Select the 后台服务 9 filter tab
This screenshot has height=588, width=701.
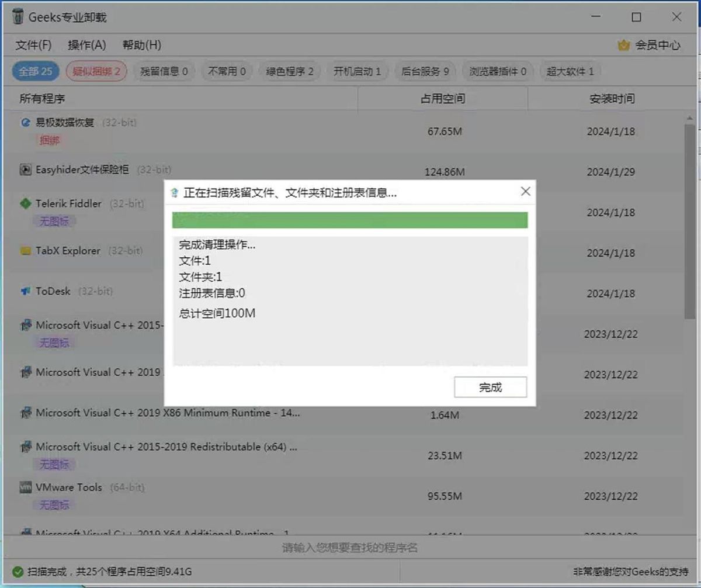pos(425,71)
